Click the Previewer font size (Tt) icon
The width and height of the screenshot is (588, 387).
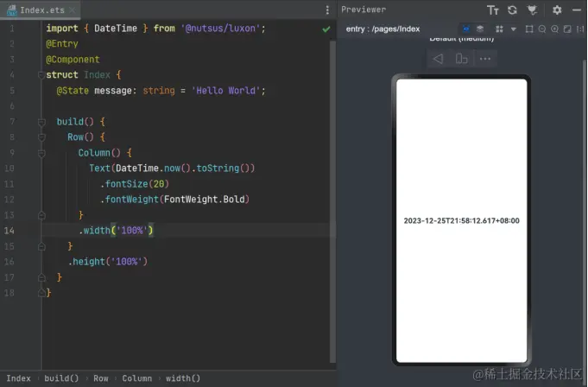click(493, 10)
